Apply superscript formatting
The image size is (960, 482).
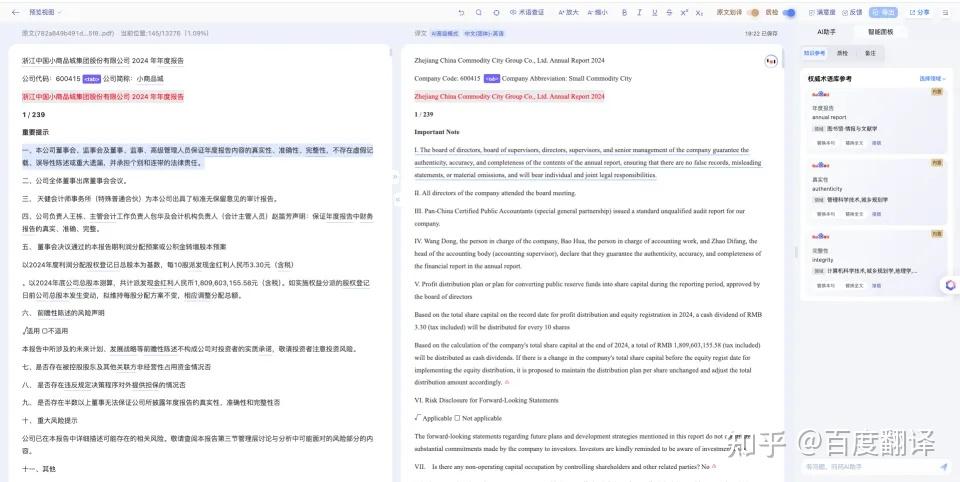[x=684, y=12]
